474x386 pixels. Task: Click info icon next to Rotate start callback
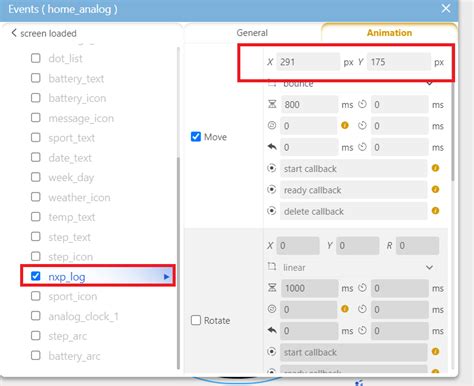coord(435,352)
